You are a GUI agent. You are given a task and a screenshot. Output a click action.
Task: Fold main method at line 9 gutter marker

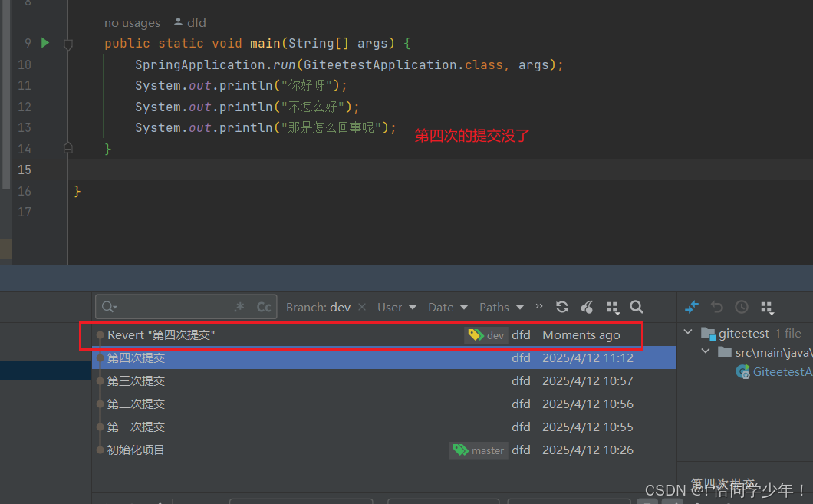(x=68, y=44)
